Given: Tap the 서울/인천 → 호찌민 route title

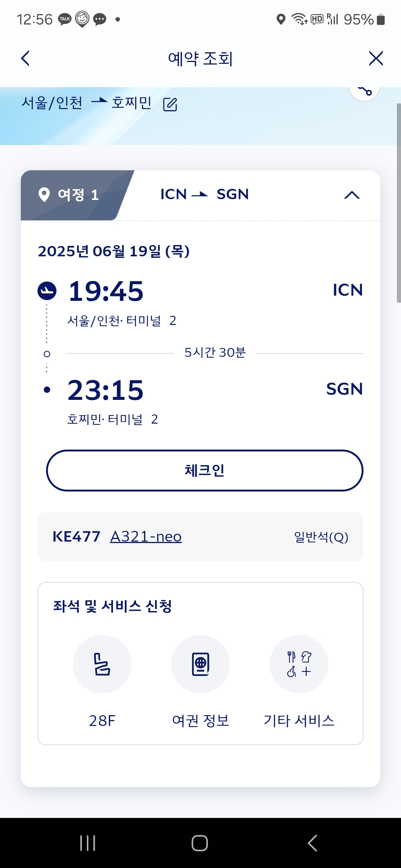Looking at the screenshot, I should 86,103.
